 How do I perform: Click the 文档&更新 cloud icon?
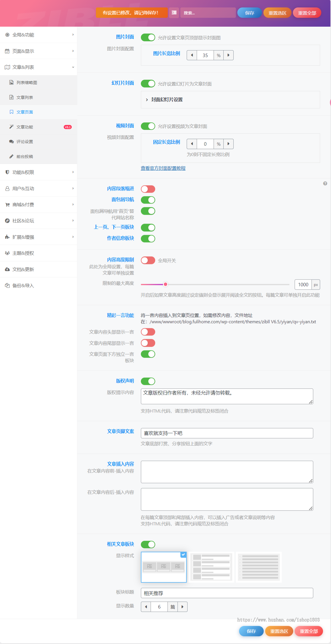click(x=7, y=269)
